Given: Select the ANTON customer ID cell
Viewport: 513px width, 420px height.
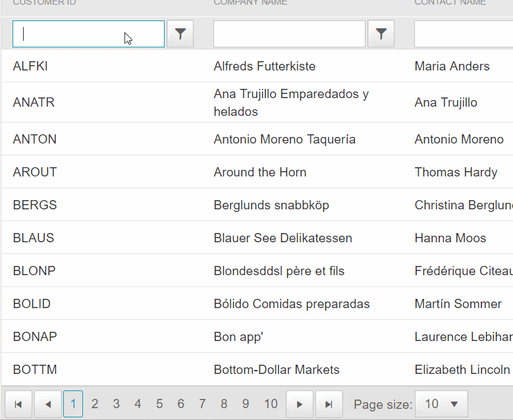Looking at the screenshot, I should pyautogui.click(x=35, y=140).
